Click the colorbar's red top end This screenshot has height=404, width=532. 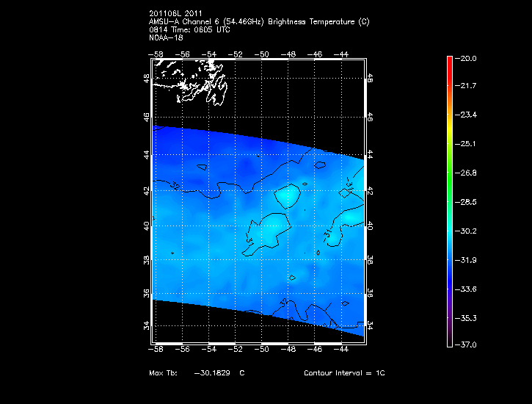(448, 62)
